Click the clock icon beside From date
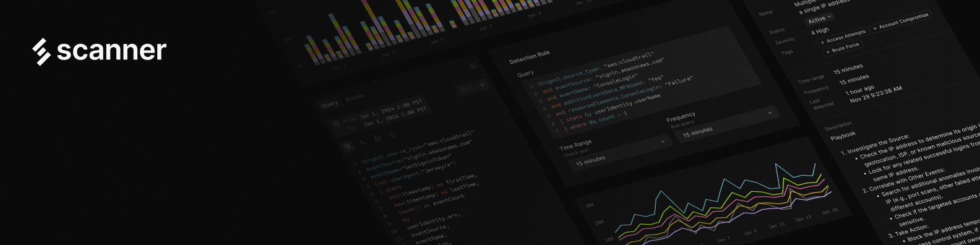980x245 pixels. coord(336,123)
